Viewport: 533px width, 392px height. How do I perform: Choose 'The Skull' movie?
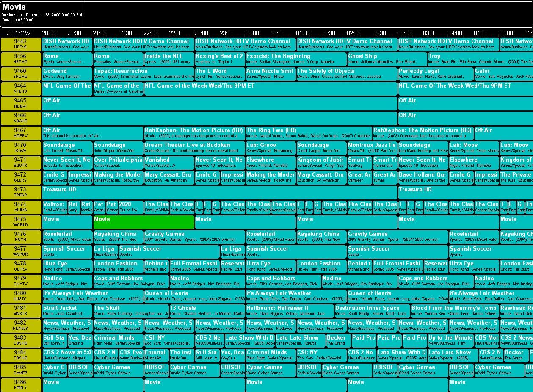pos(131,311)
